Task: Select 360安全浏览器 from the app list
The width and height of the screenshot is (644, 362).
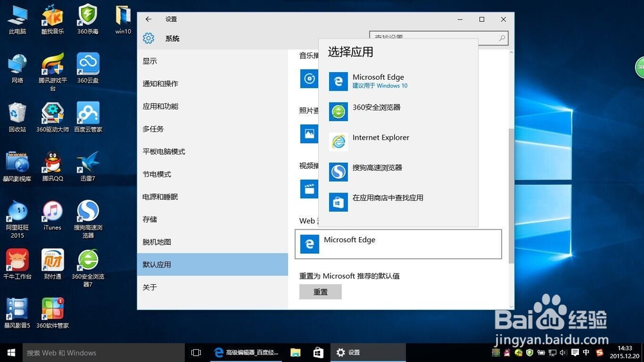Action: [x=398, y=111]
